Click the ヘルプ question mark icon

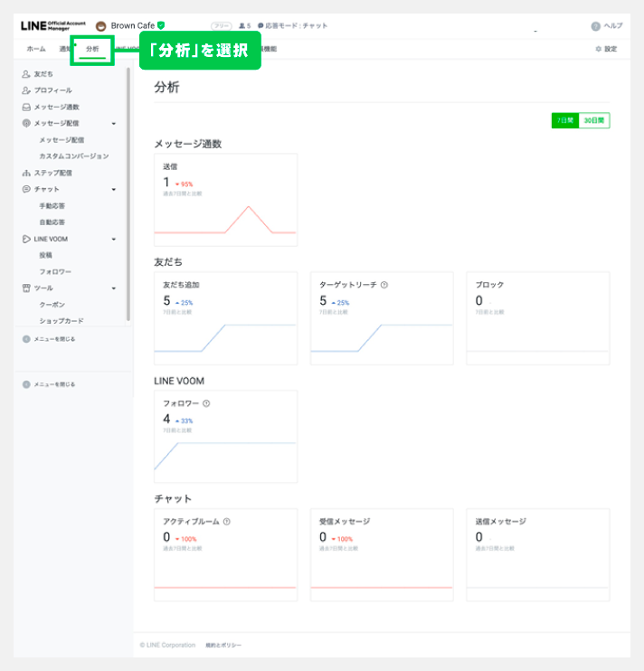(x=596, y=26)
